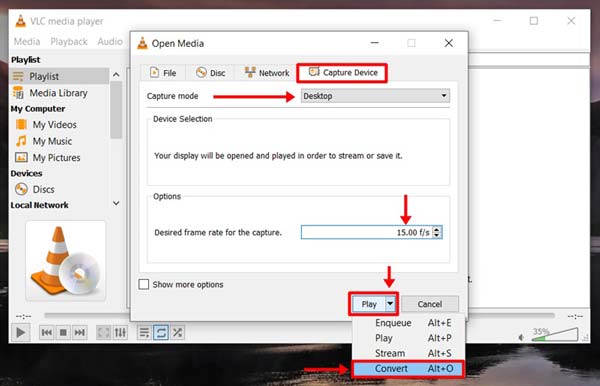This screenshot has width=600, height=386.
Task: Open the Playback menu
Action: 69,41
